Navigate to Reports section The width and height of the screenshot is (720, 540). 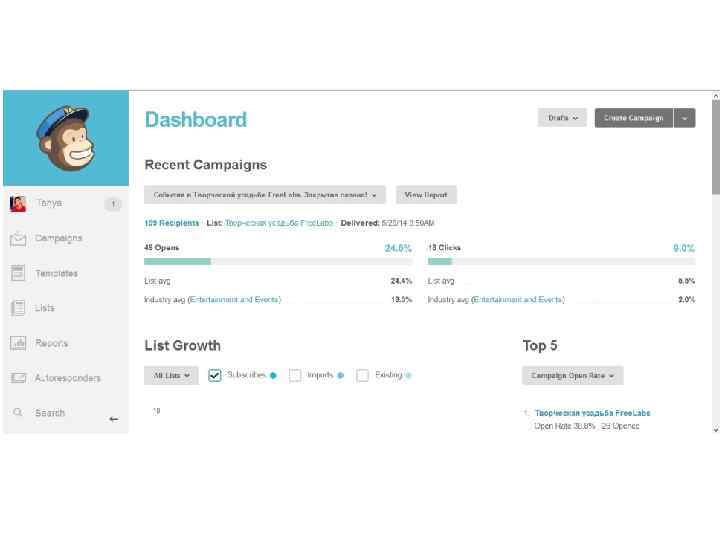point(51,343)
